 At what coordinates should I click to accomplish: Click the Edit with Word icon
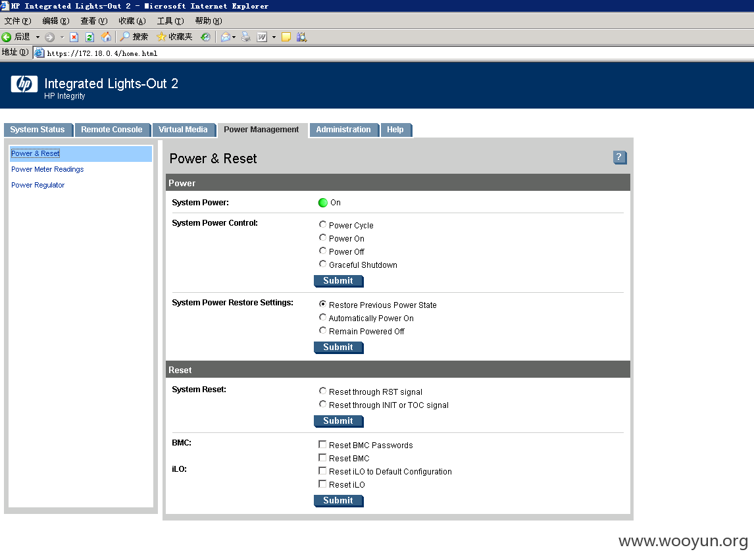click(262, 37)
